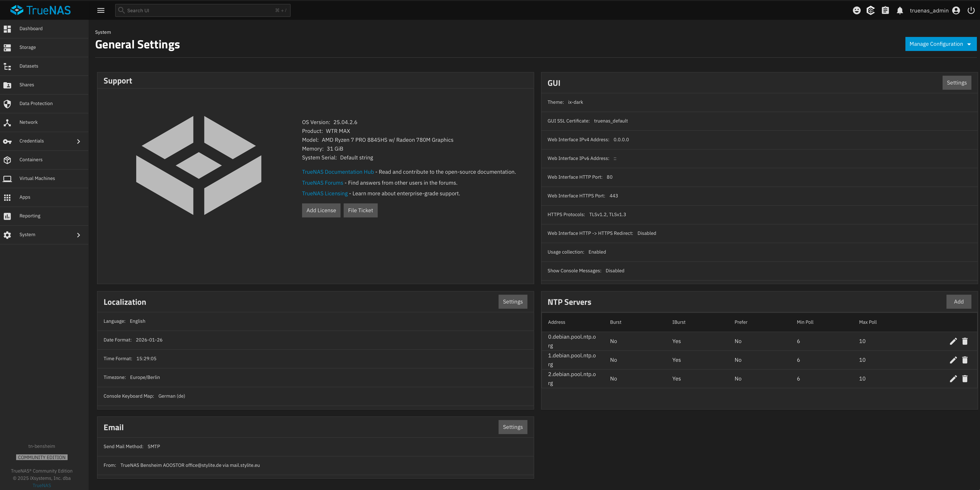Expand the System submenu chevron
Viewport: 980px width, 490px height.
78,235
